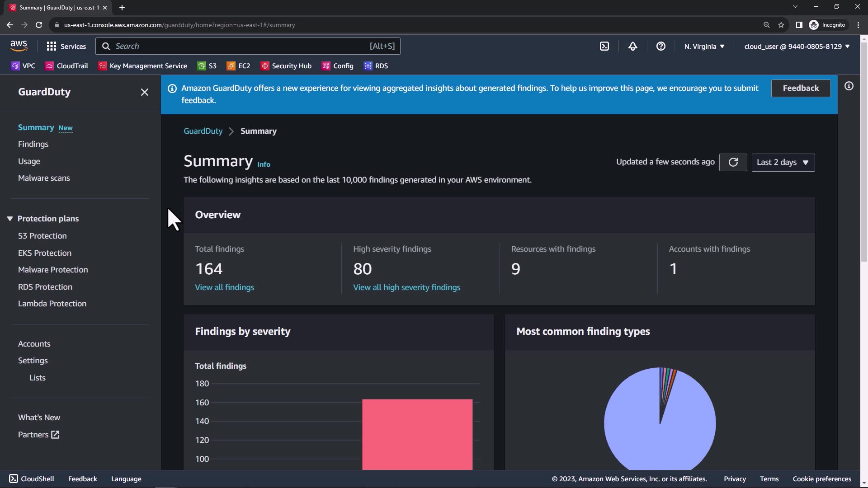Click the AWS logo home icon
Image resolution: width=868 pixels, height=488 pixels.
click(x=19, y=46)
